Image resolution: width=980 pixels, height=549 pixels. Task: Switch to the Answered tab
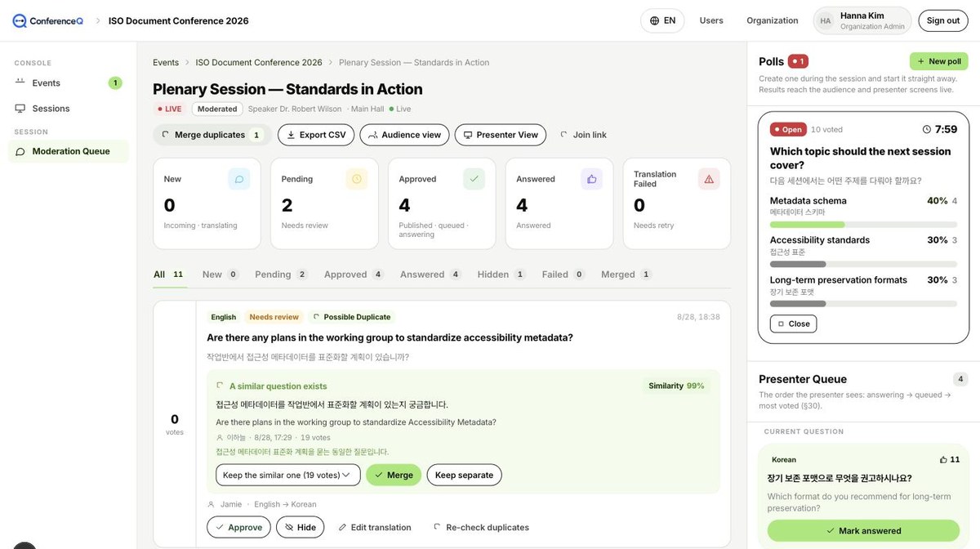pos(430,274)
